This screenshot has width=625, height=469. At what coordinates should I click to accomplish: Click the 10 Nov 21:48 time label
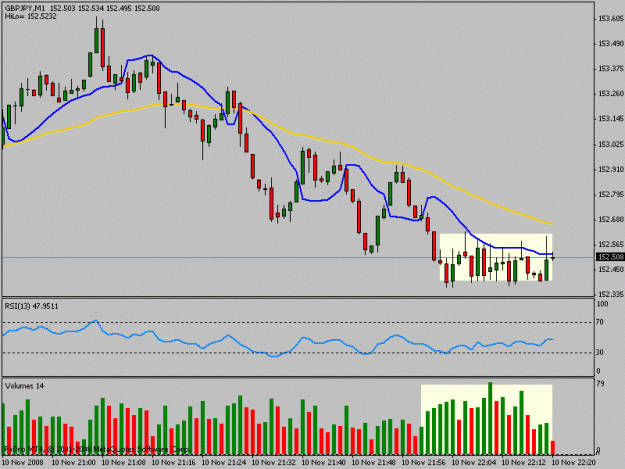(373, 462)
